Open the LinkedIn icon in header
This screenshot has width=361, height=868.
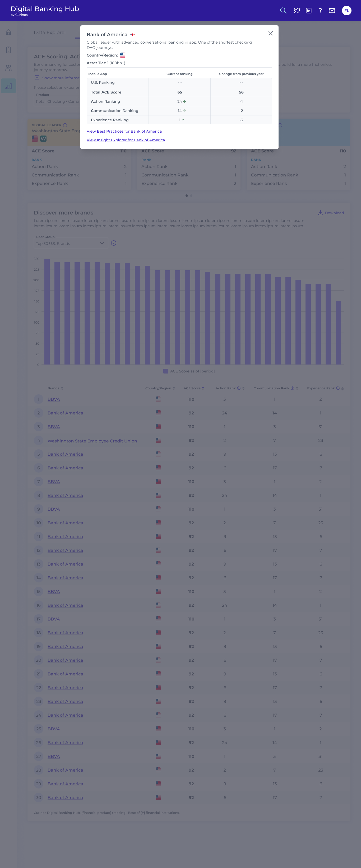[x=309, y=11]
